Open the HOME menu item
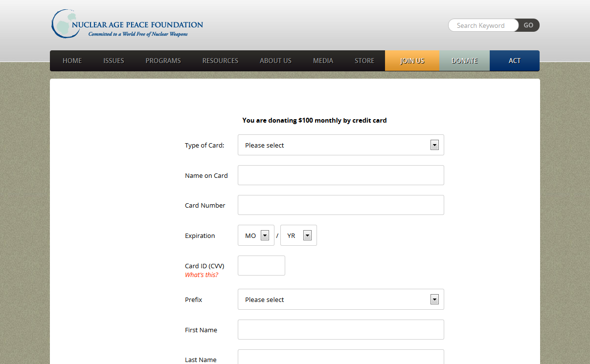 [72, 61]
